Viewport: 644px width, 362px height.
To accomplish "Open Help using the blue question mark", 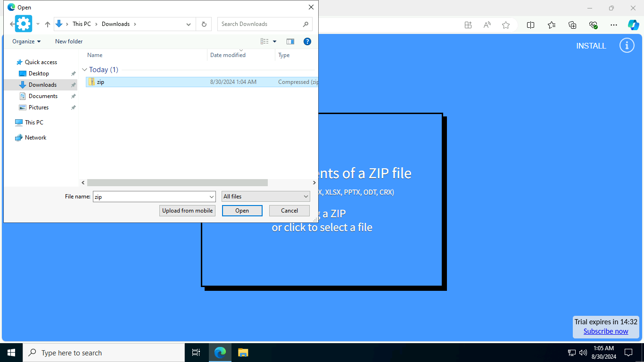I will point(307,41).
